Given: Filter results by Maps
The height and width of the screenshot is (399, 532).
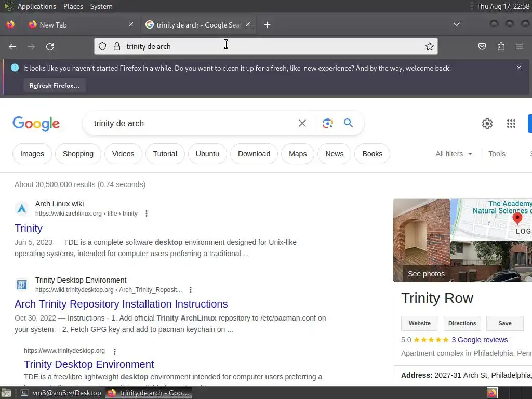Looking at the screenshot, I should coord(298,154).
